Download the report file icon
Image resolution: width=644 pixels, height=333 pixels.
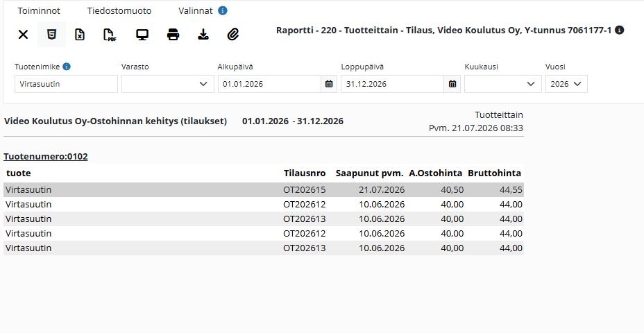[203, 35]
